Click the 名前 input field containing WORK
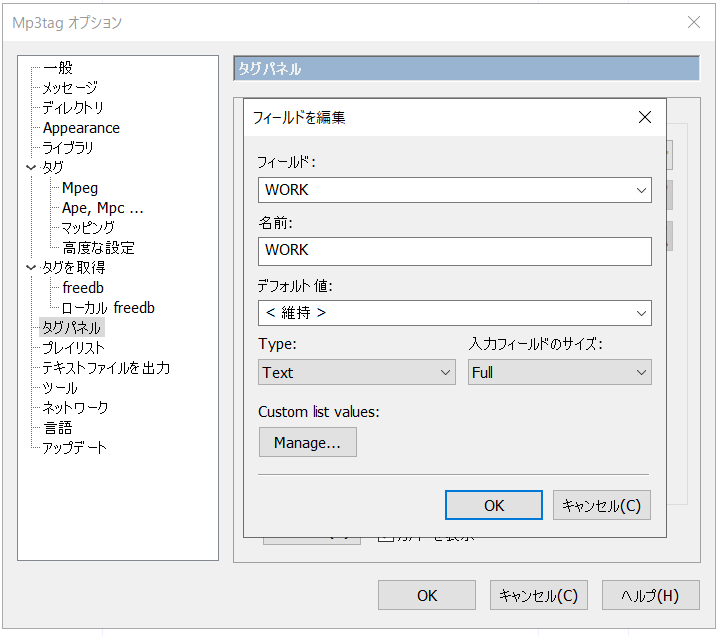This screenshot has height=636, width=718. coord(454,251)
